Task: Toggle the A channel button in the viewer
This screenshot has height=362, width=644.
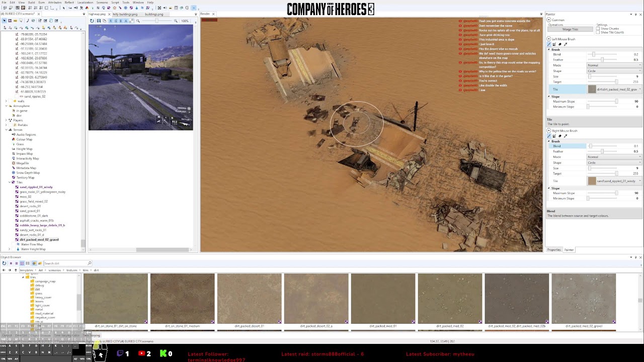Action: [x=126, y=21]
